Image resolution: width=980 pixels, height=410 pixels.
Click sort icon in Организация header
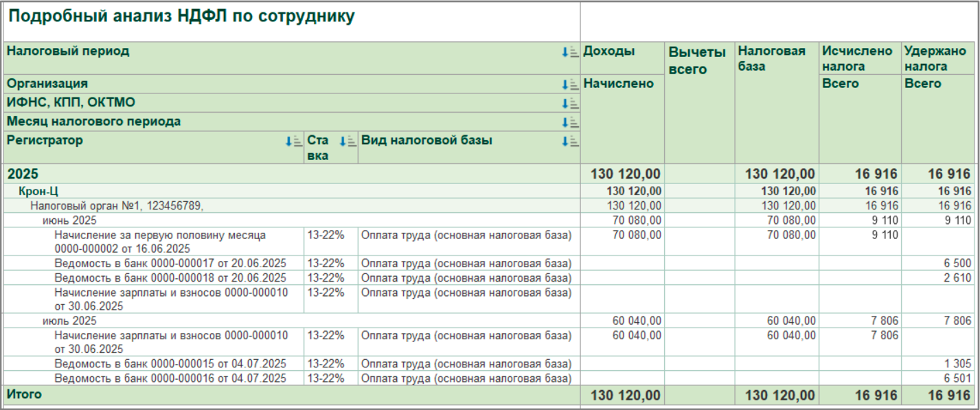point(569,84)
